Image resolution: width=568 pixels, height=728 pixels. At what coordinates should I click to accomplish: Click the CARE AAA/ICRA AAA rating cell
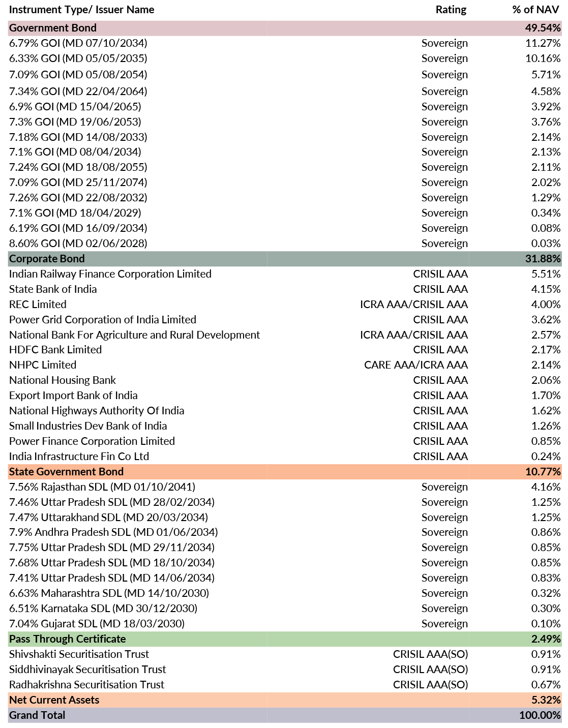416,365
